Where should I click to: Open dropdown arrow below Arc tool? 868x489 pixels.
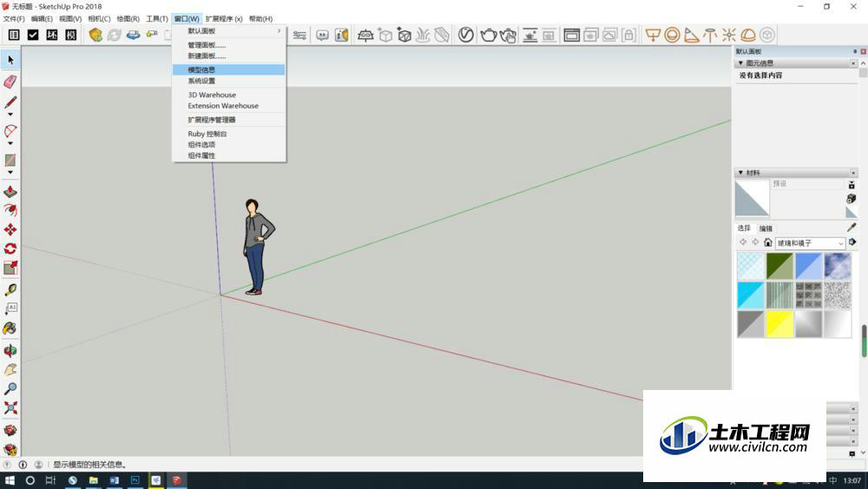(x=10, y=143)
